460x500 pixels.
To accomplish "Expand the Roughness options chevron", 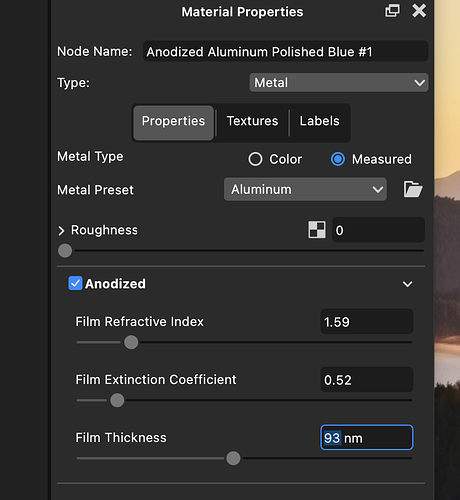I will (x=61, y=231).
